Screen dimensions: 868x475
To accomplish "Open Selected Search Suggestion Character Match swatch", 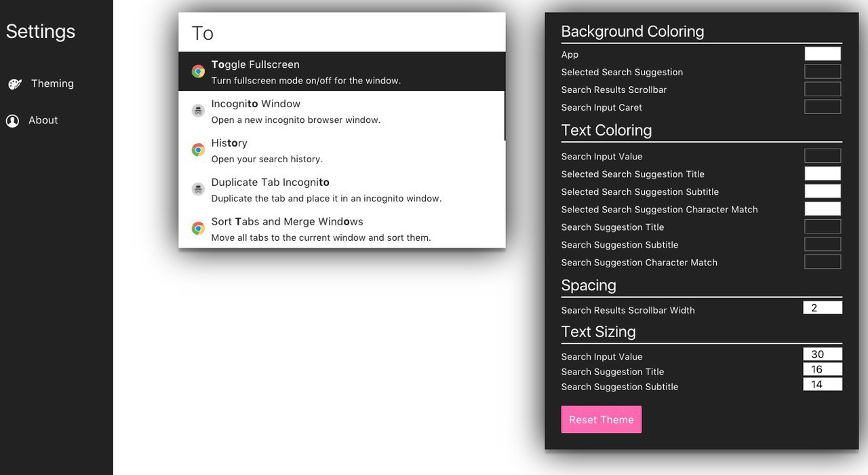I will click(x=823, y=209).
